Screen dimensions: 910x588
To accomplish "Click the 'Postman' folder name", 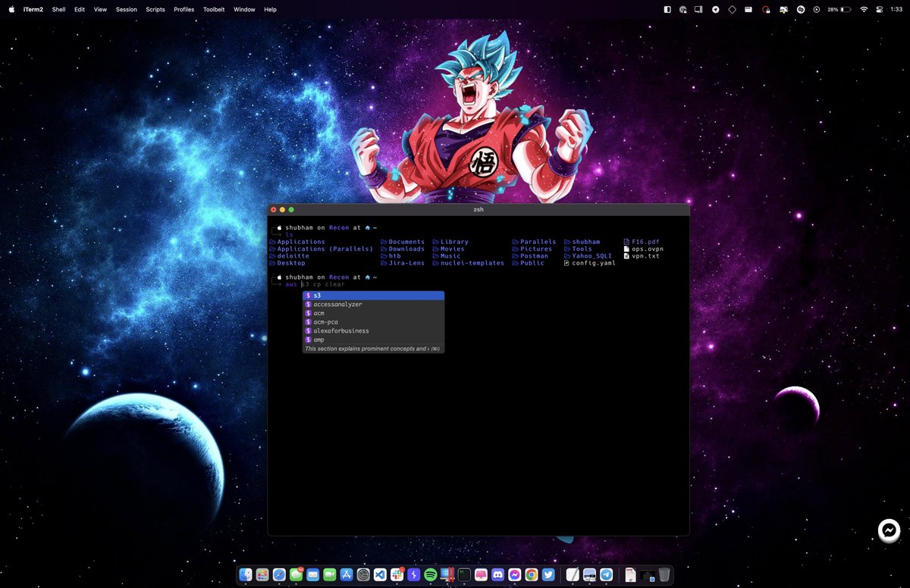I will (534, 256).
